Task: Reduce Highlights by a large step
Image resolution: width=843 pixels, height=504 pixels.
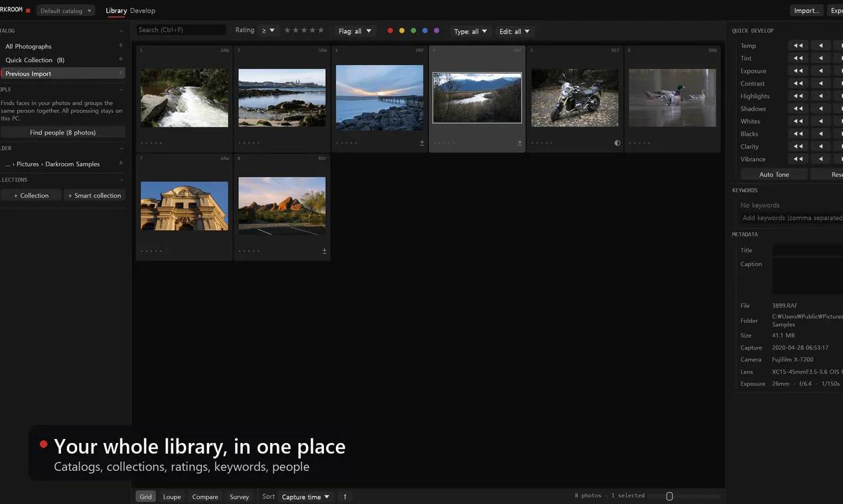Action: 798,96
